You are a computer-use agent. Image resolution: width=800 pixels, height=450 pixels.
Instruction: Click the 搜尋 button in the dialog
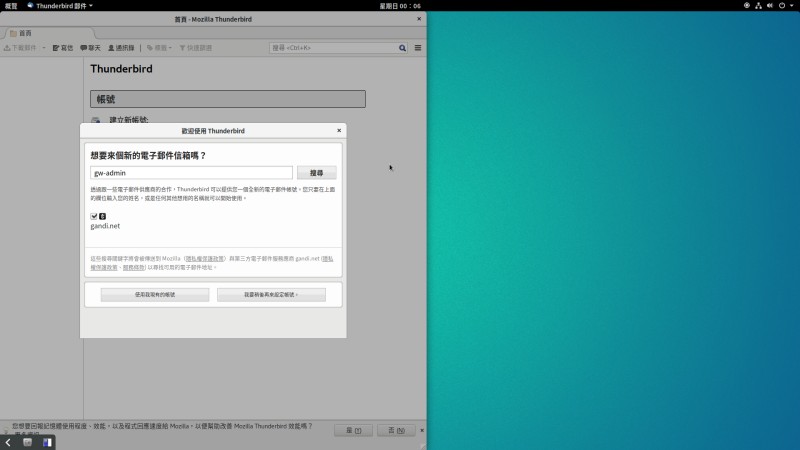point(316,173)
